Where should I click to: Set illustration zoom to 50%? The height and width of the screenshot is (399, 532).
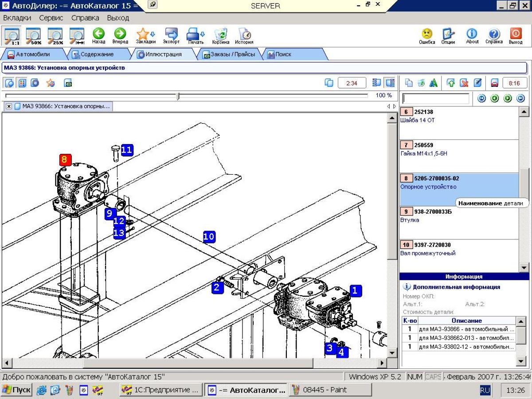pos(34,35)
